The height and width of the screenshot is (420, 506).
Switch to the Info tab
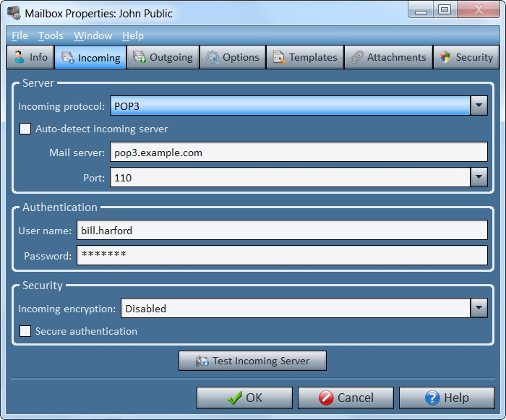30,57
